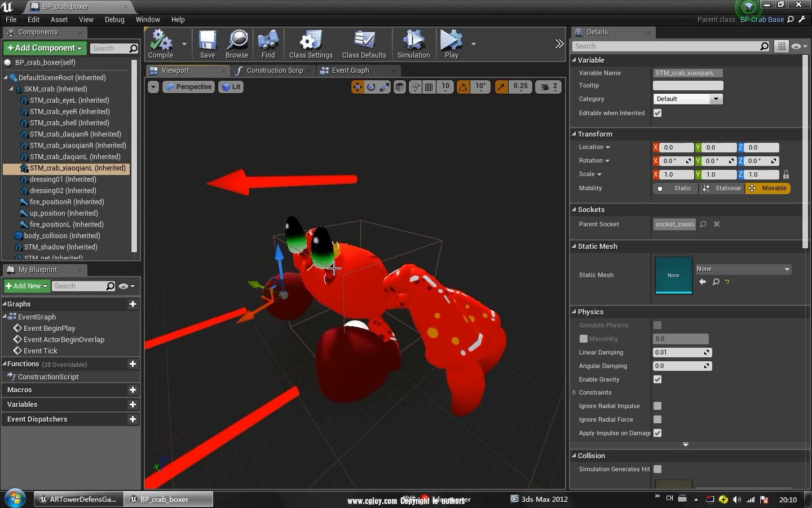Image resolution: width=812 pixels, height=508 pixels.
Task: Open grid snap size 10 value
Action: point(445,87)
